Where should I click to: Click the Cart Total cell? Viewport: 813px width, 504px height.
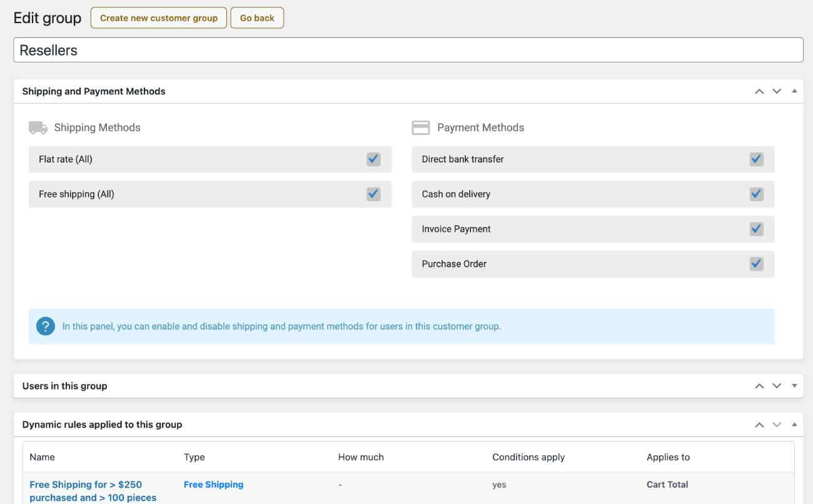pyautogui.click(x=667, y=485)
